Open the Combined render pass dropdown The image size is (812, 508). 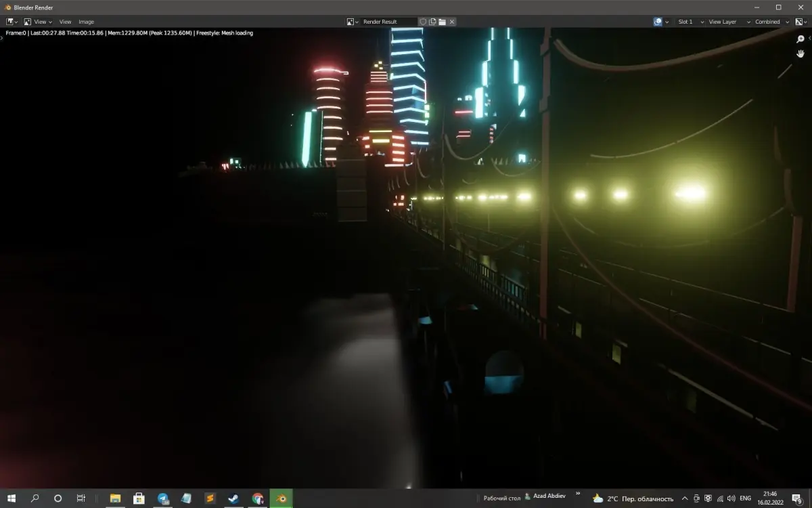[773, 22]
